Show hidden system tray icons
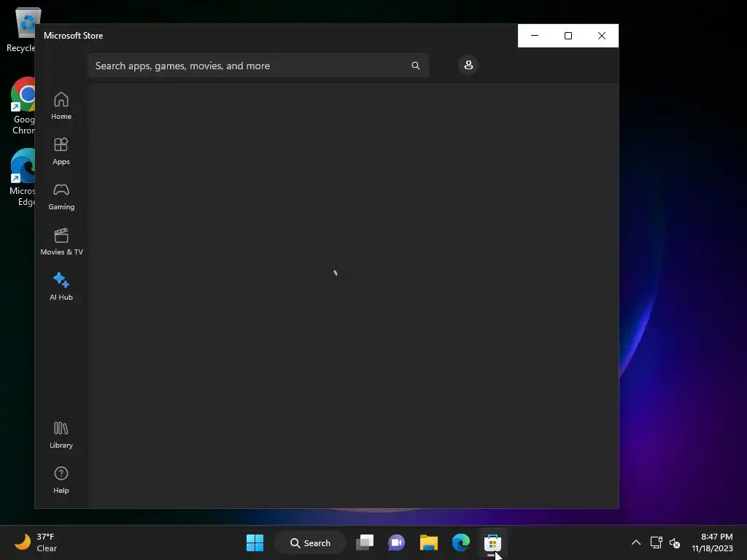 click(636, 542)
